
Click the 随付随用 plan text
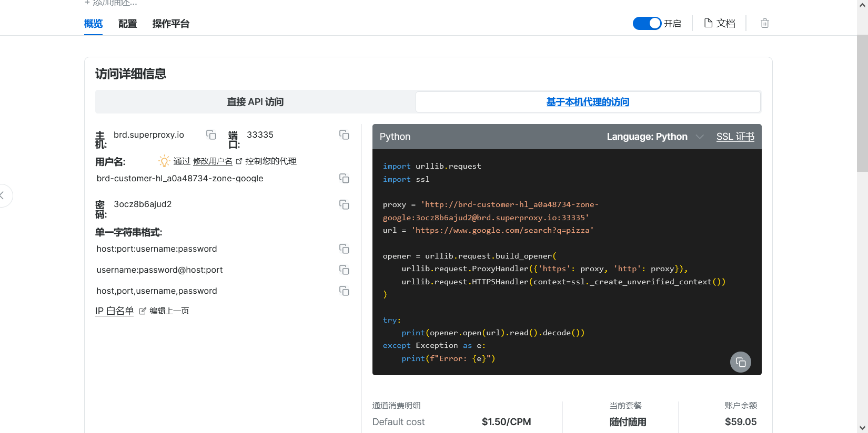click(x=628, y=422)
